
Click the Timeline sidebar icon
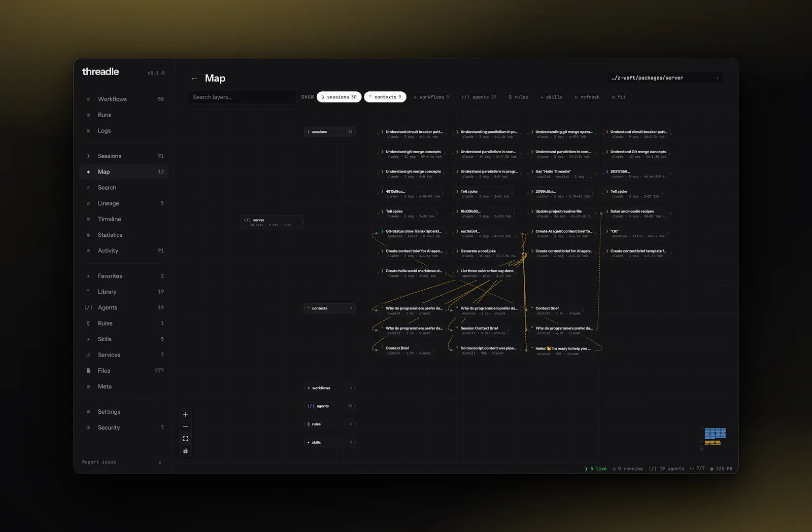[x=88, y=219]
